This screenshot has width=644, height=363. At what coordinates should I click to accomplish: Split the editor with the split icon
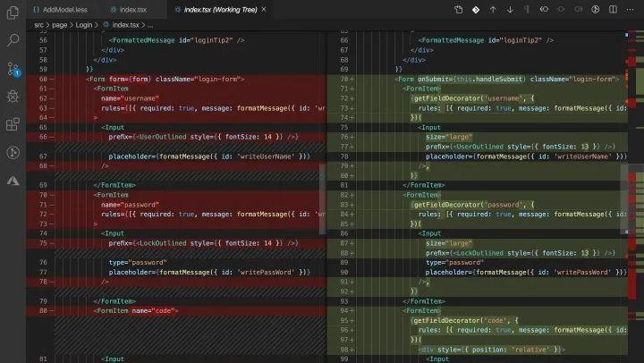(x=613, y=10)
